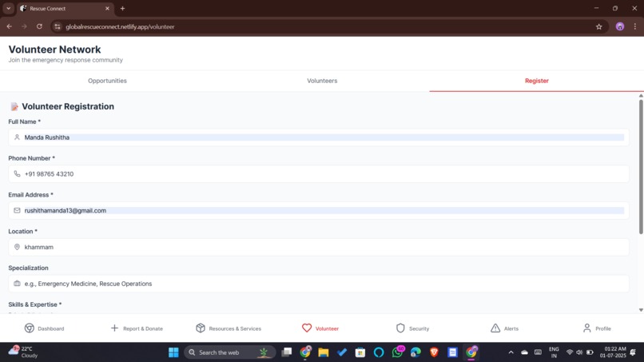Open the weather widget showing 22°C
The height and width of the screenshot is (362, 644).
[x=23, y=352]
